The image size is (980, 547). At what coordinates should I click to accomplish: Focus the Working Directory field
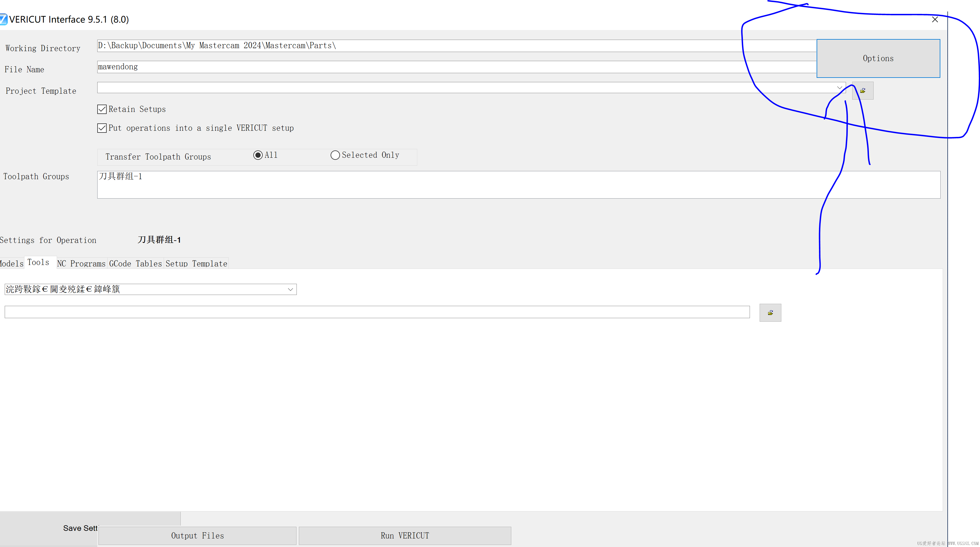click(457, 46)
